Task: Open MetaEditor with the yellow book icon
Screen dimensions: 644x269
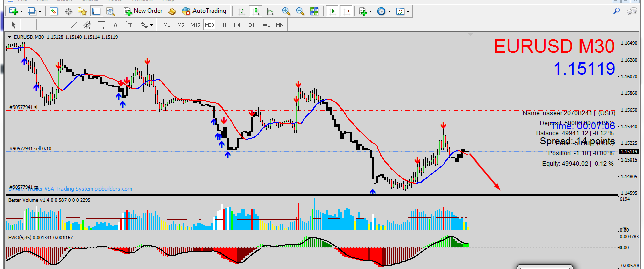Action: click(x=172, y=11)
